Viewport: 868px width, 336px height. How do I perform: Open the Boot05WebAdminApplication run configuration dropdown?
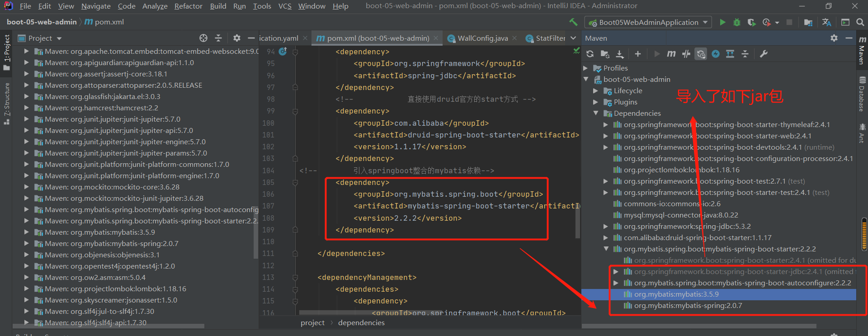648,22
